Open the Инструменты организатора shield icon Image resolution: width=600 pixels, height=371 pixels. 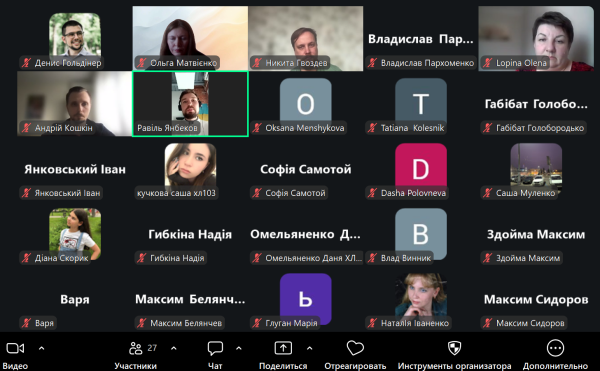[454, 348]
